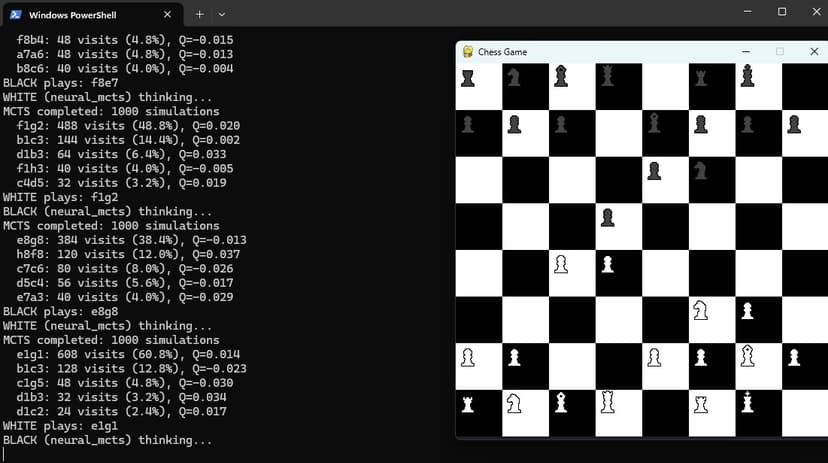Click the PowerShell tab icon

(15, 14)
